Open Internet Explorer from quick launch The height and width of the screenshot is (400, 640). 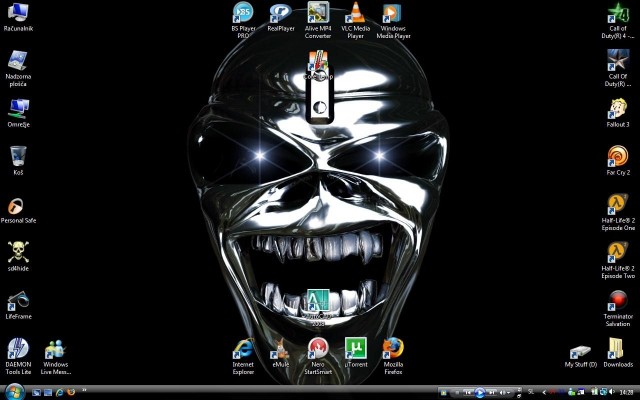(60, 393)
